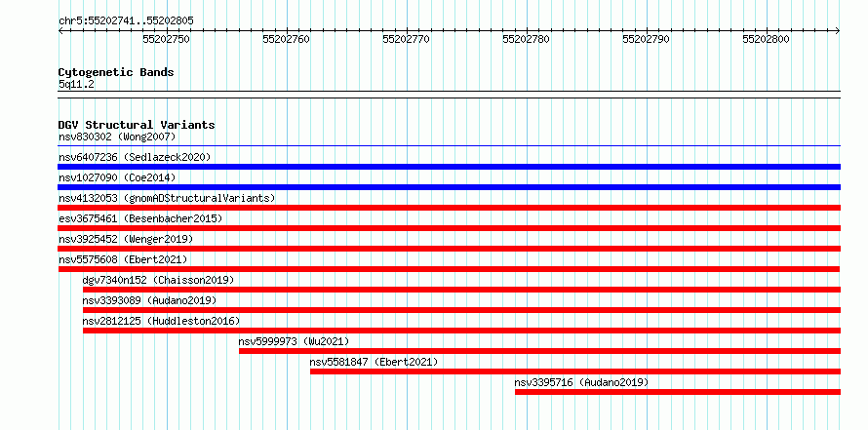Image resolution: width=868 pixels, height=430 pixels.
Task: Open nsv5575608 (Ebert2021) label
Action: click(123, 259)
